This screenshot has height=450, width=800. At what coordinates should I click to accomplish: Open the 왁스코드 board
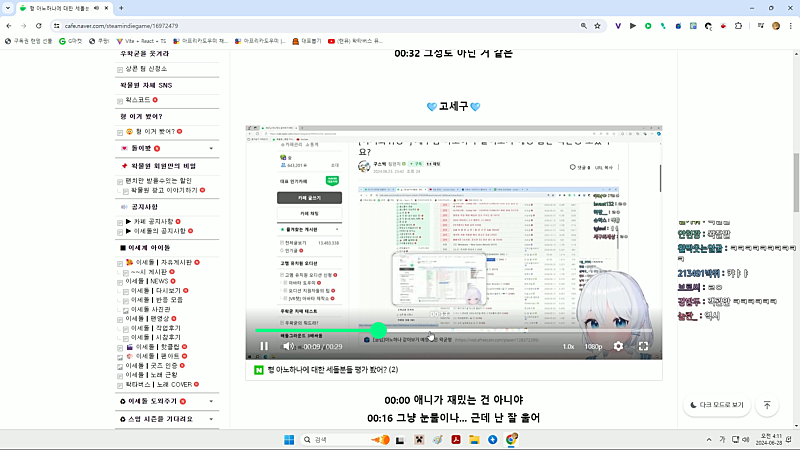click(x=138, y=100)
